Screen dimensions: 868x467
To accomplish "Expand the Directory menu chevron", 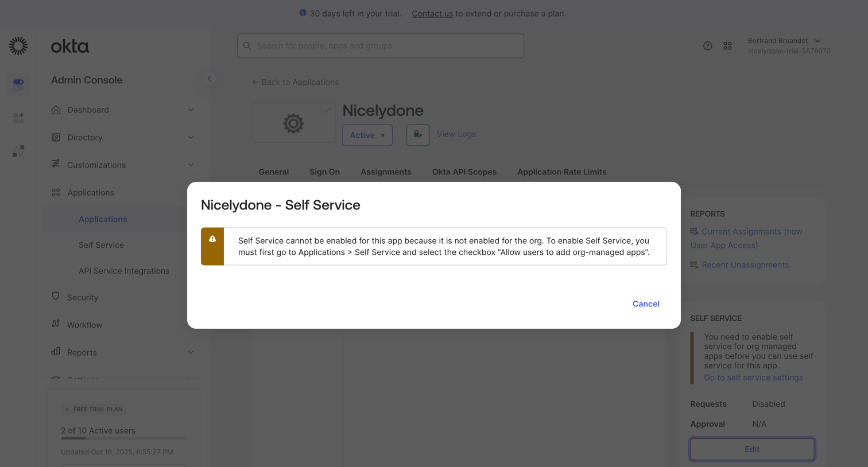I will (191, 137).
